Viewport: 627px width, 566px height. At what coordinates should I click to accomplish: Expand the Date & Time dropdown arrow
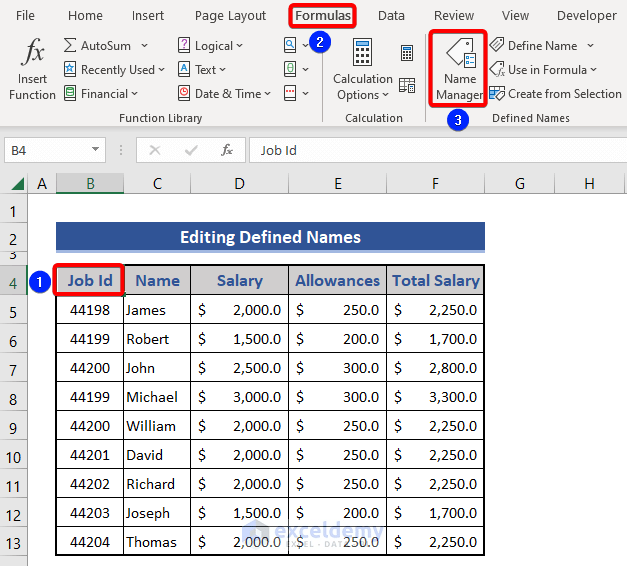(268, 94)
